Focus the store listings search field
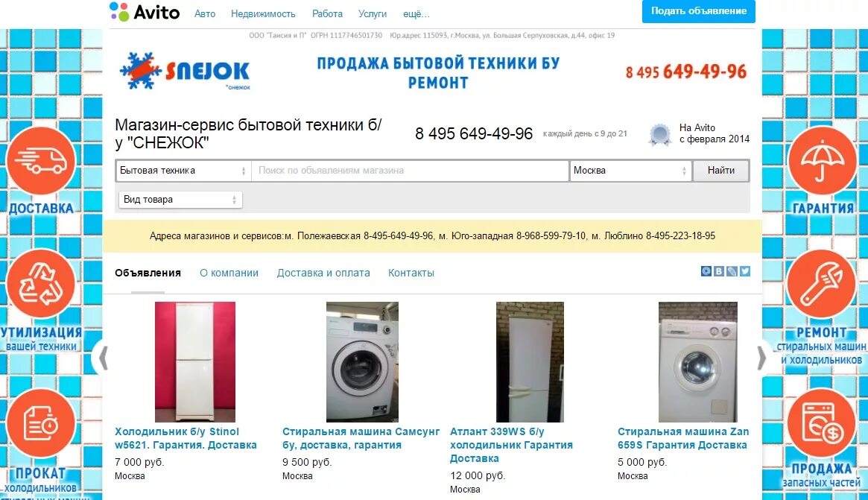 click(x=411, y=171)
